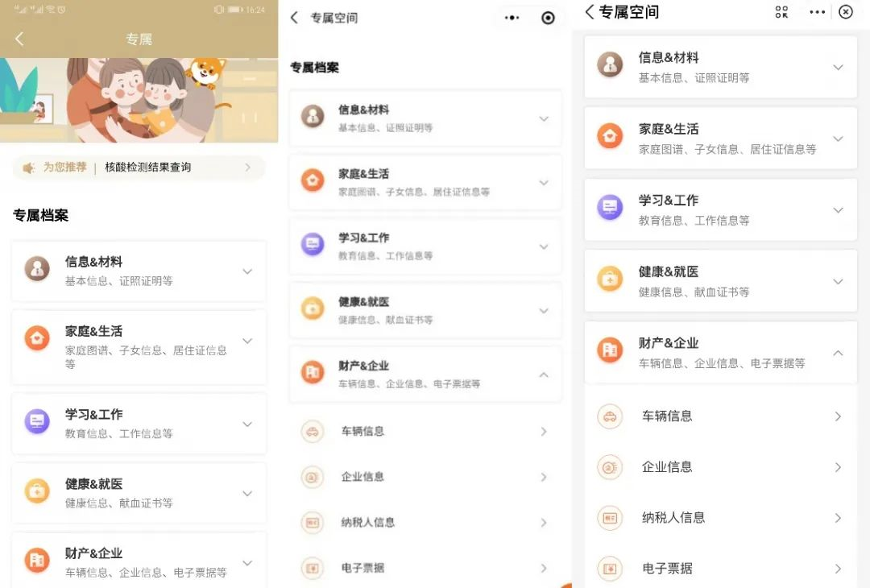Open the 核酸检测结果查询 recommendation link
This screenshot has height=588, width=870.
(x=147, y=167)
